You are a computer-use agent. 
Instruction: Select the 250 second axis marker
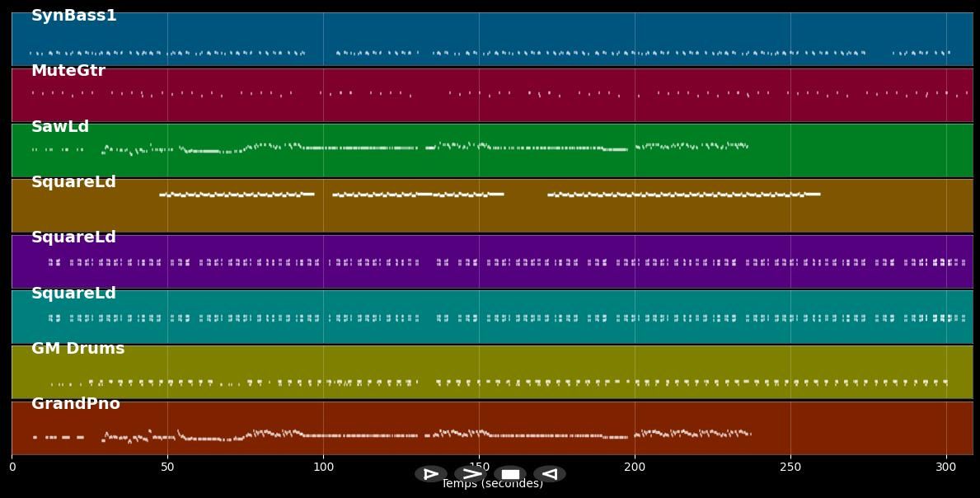(790, 467)
